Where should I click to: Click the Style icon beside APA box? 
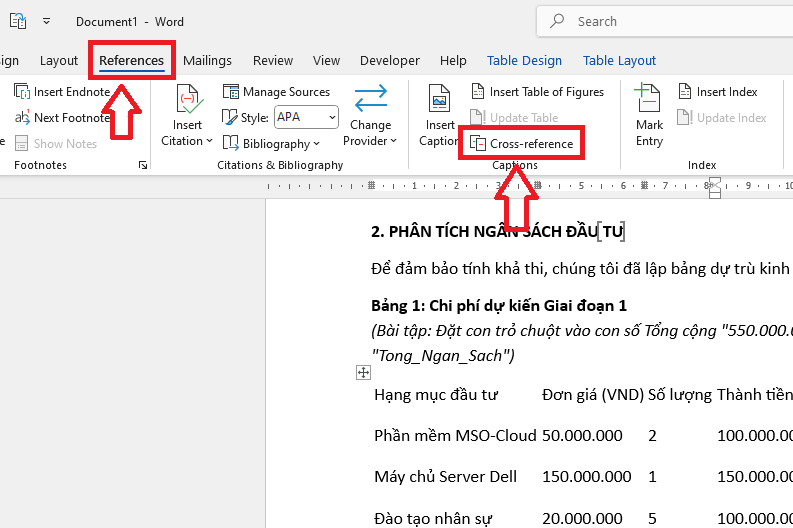coord(229,117)
